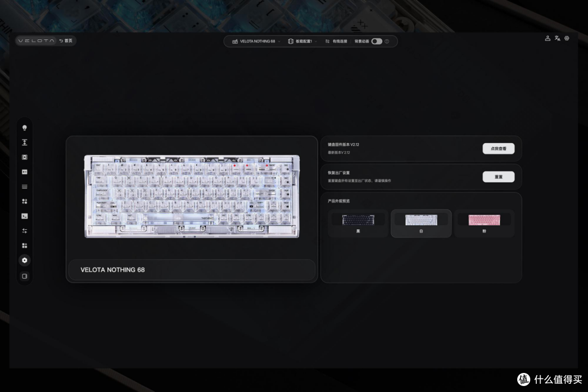Select the white (白) keyboard appearance thumbnail
Image resolution: width=588 pixels, height=392 pixels.
coord(421,223)
